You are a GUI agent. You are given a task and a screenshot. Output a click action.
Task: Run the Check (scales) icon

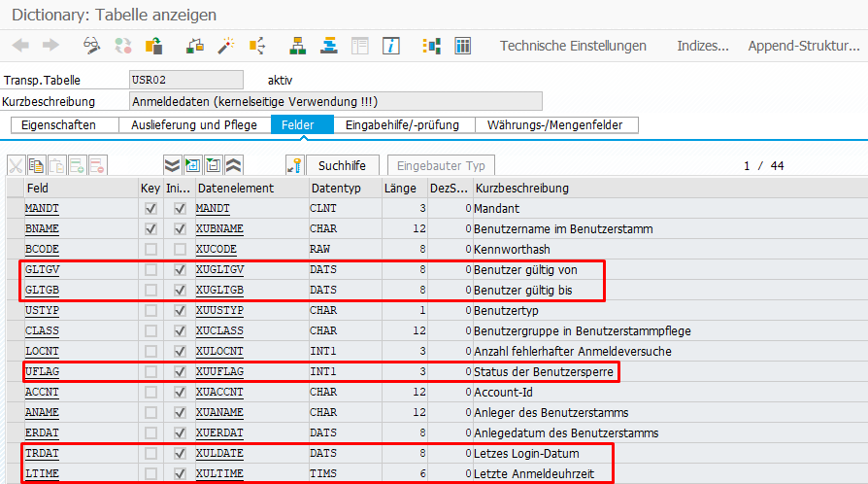[x=194, y=46]
